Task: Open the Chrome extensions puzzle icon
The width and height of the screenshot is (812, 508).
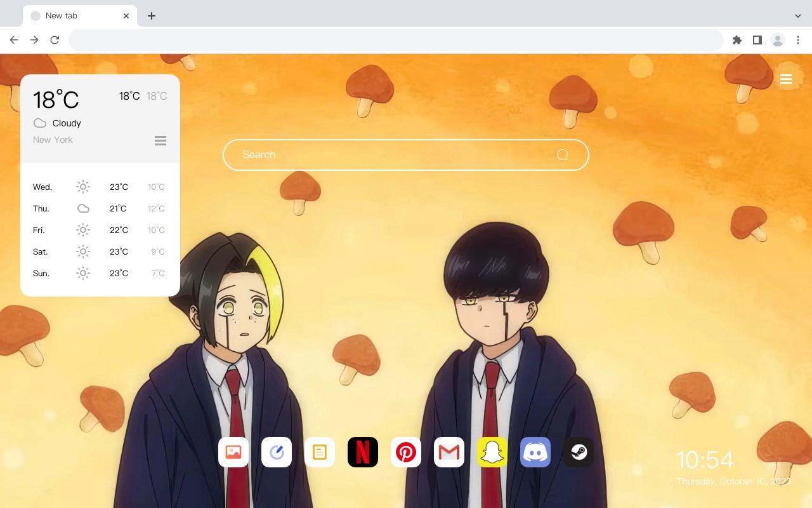Action: point(737,40)
